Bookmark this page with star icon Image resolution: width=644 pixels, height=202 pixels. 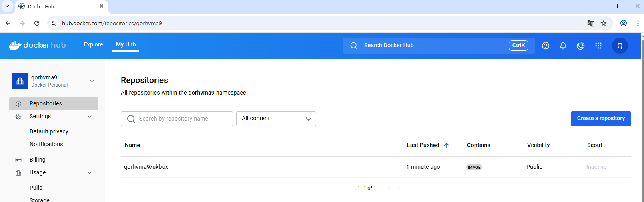click(604, 23)
